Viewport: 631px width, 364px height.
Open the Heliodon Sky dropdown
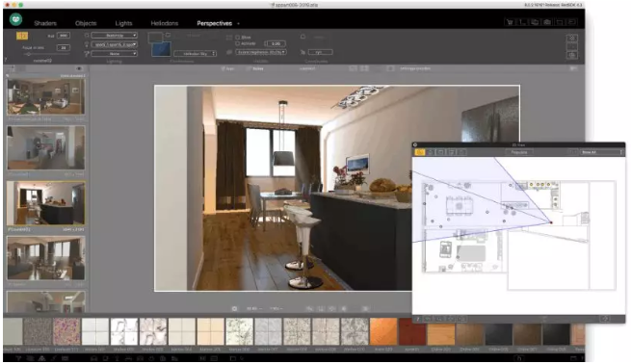click(x=196, y=54)
